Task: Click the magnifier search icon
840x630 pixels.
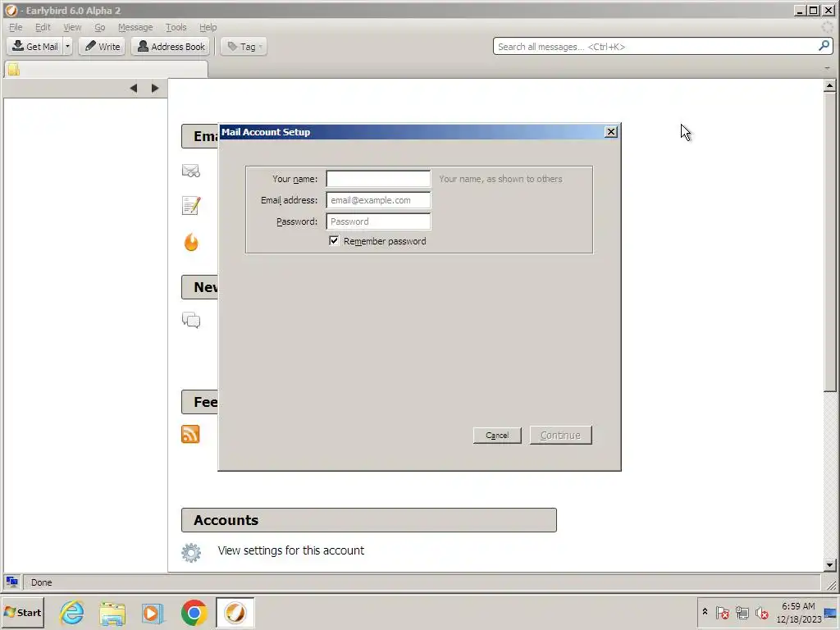Action: tap(824, 46)
